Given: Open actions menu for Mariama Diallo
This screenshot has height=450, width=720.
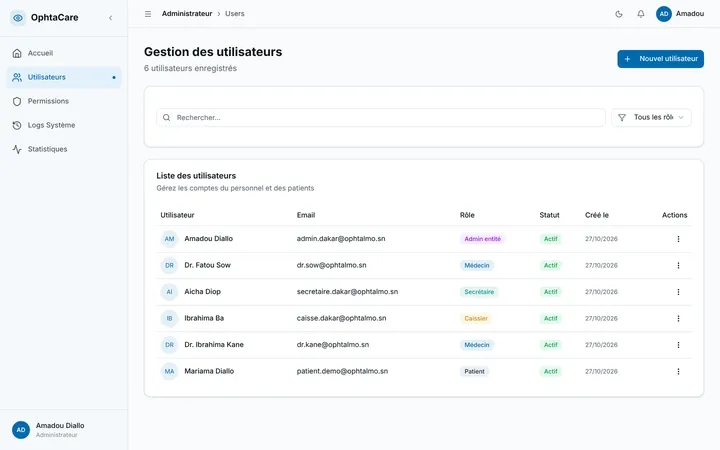Looking at the screenshot, I should (x=678, y=371).
